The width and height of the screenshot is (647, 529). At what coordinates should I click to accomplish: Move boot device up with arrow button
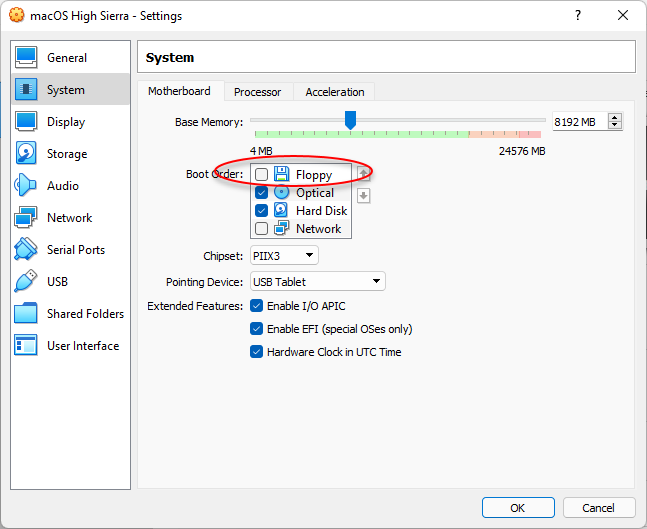tap(364, 174)
